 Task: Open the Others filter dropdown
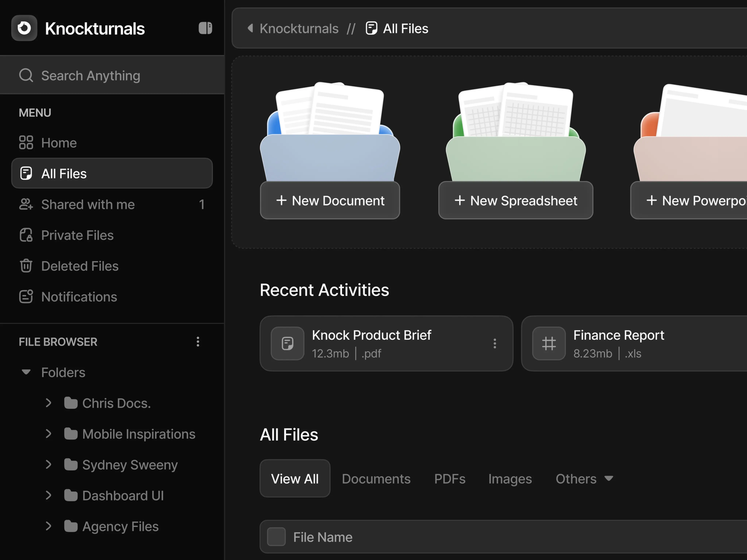[584, 479]
